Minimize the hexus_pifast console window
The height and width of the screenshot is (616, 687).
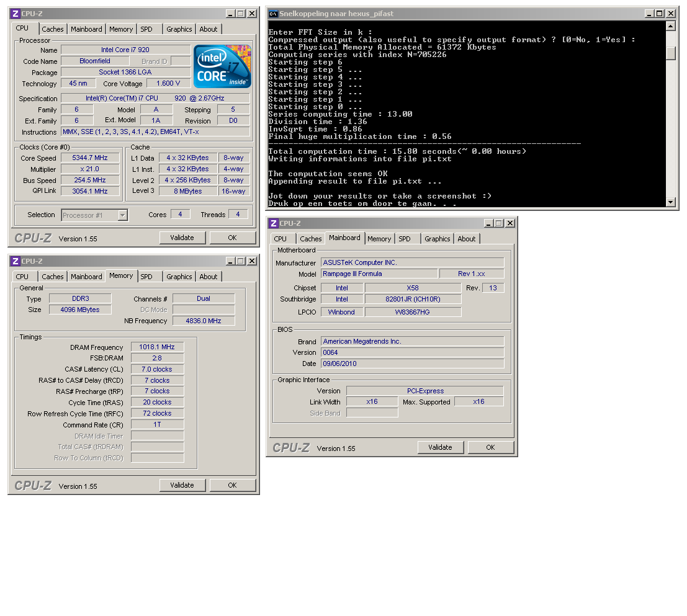click(649, 14)
